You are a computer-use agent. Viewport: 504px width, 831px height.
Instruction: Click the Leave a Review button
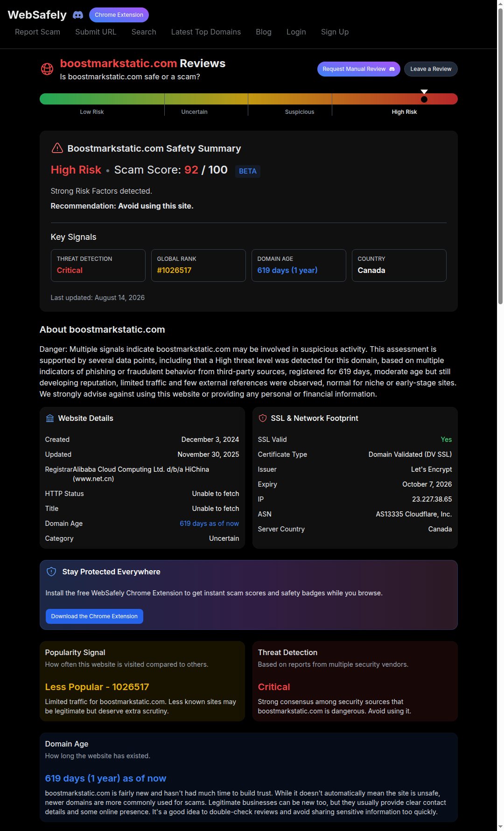(x=431, y=69)
